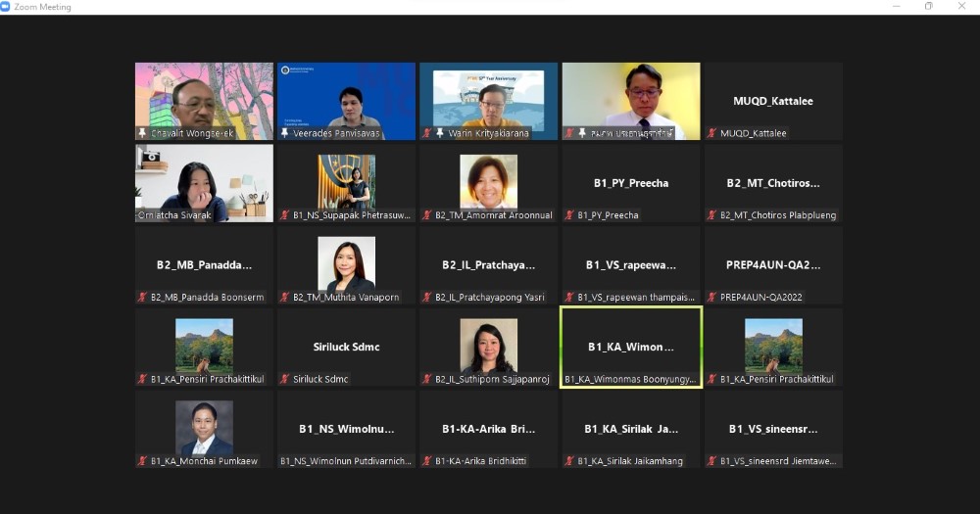Click the B1_NS_Wimolnun participant tile
This screenshot has width=980, height=514.
(x=346, y=429)
